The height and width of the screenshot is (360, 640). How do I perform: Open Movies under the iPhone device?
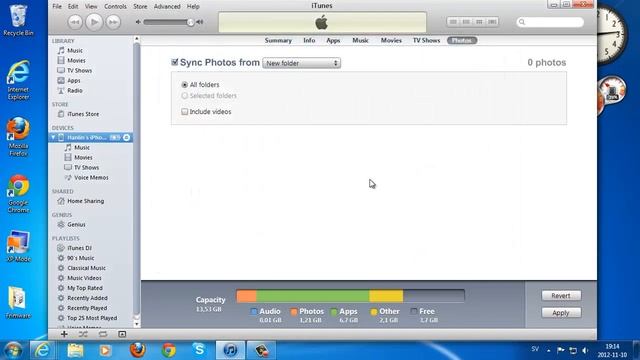(83, 158)
